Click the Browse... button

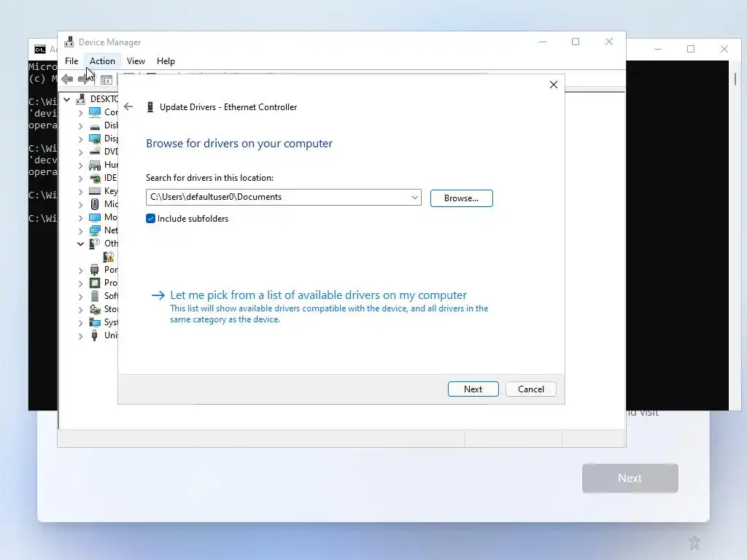[461, 198]
